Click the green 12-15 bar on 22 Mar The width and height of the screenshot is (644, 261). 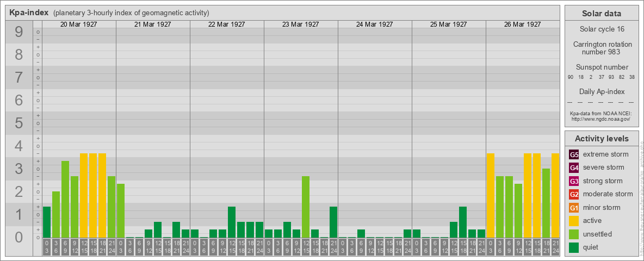coord(232,222)
